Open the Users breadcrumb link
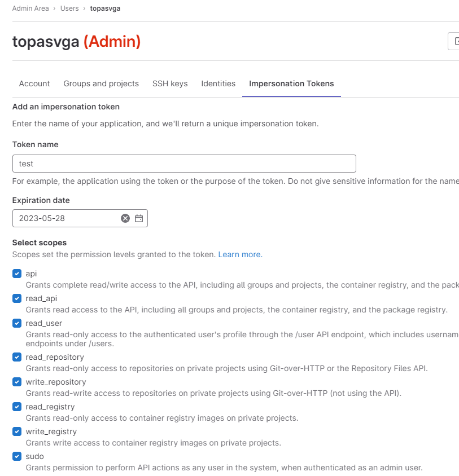Screen dimensions: 459x476 (x=69, y=8)
